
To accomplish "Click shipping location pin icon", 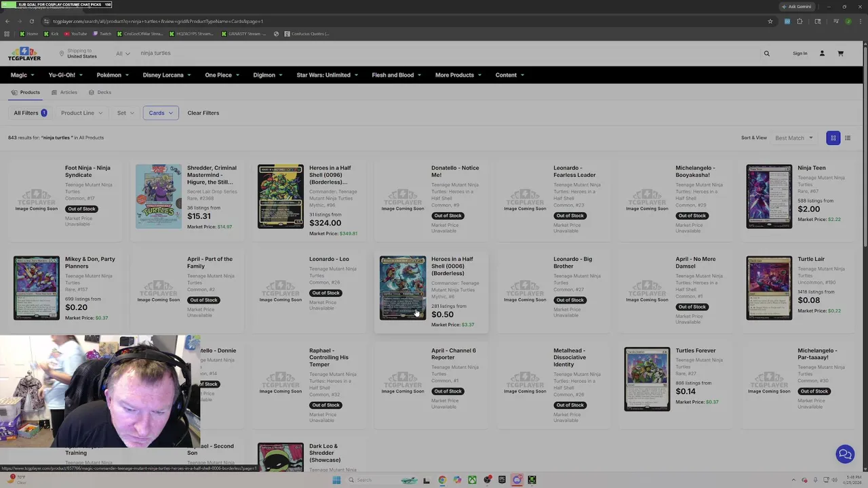I will (61, 54).
